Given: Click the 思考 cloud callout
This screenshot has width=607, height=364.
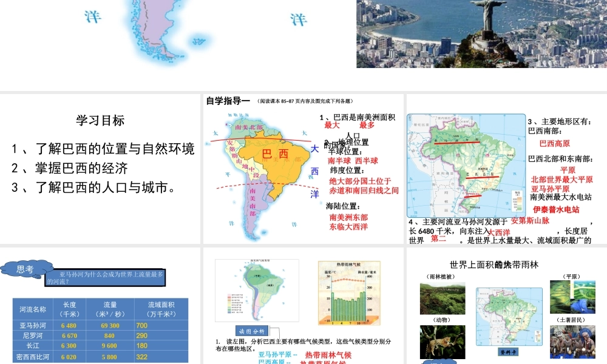Looking at the screenshot, I should [26, 269].
